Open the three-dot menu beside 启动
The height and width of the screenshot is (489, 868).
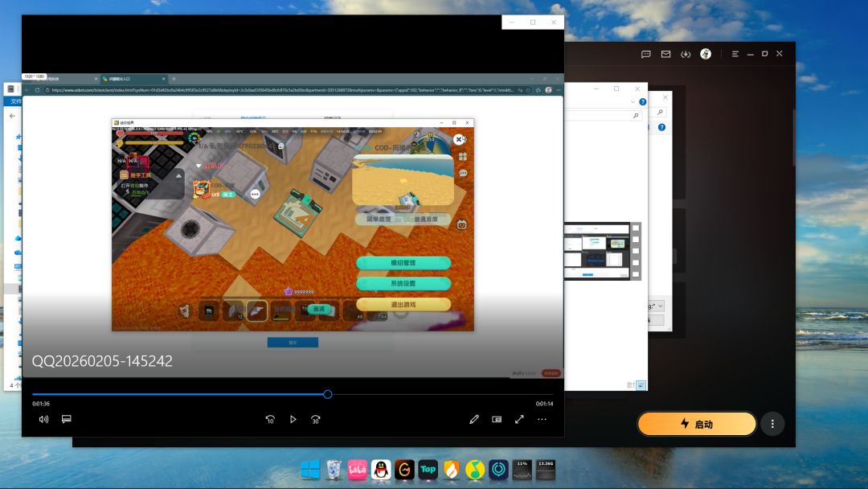tap(772, 424)
